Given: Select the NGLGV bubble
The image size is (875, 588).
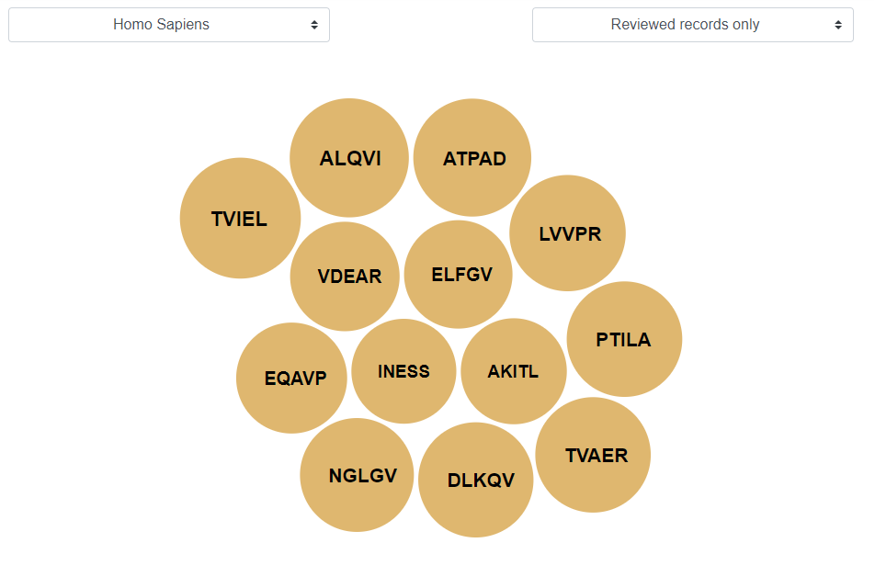Looking at the screenshot, I should (x=357, y=475).
